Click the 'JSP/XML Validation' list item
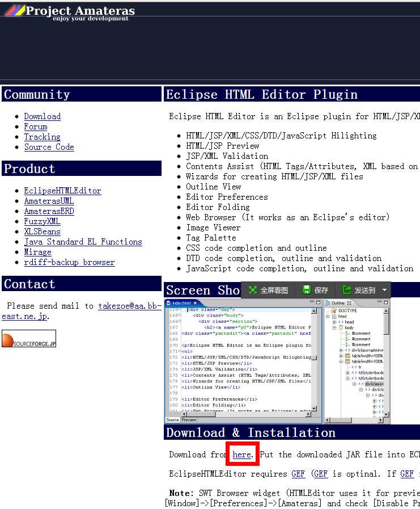Image resolution: width=420 pixels, height=509 pixels. click(x=227, y=156)
